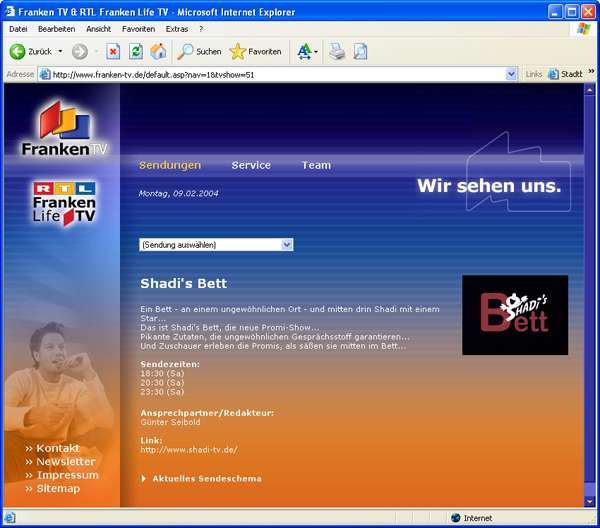Click the status bar page icon
The width and height of the screenshot is (600, 528).
click(10, 518)
